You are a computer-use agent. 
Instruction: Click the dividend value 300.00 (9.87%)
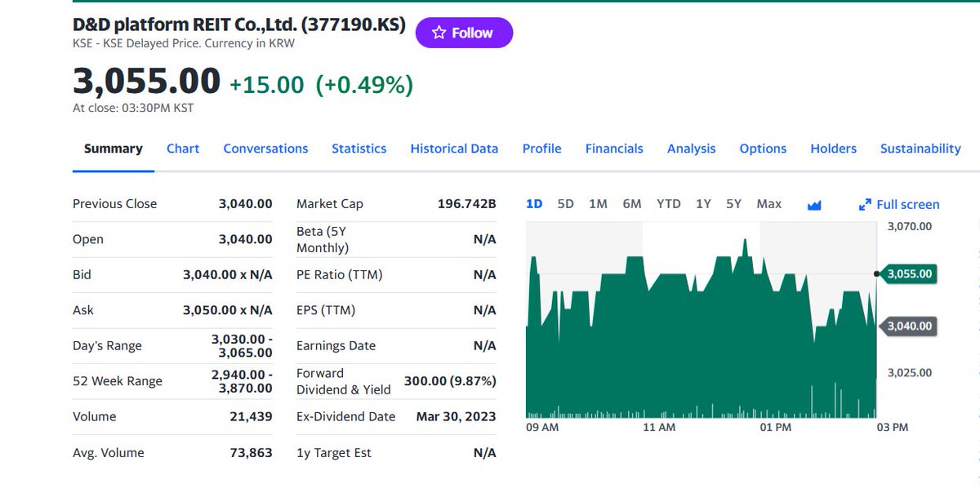pos(450,381)
